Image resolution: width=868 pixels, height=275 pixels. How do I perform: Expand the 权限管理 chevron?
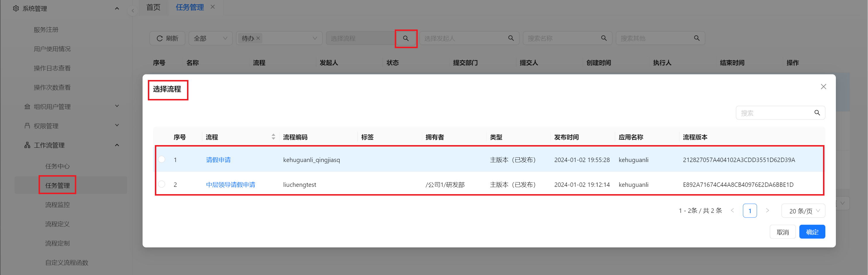(x=117, y=125)
